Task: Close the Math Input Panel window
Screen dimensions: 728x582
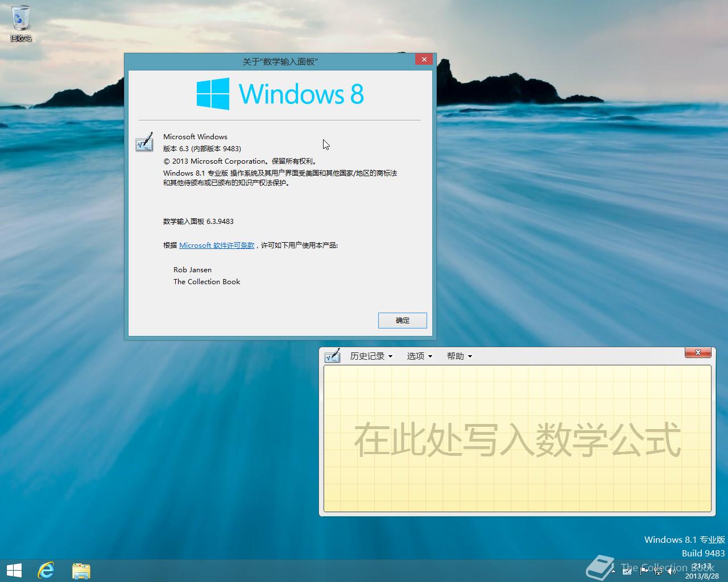Action: point(698,352)
